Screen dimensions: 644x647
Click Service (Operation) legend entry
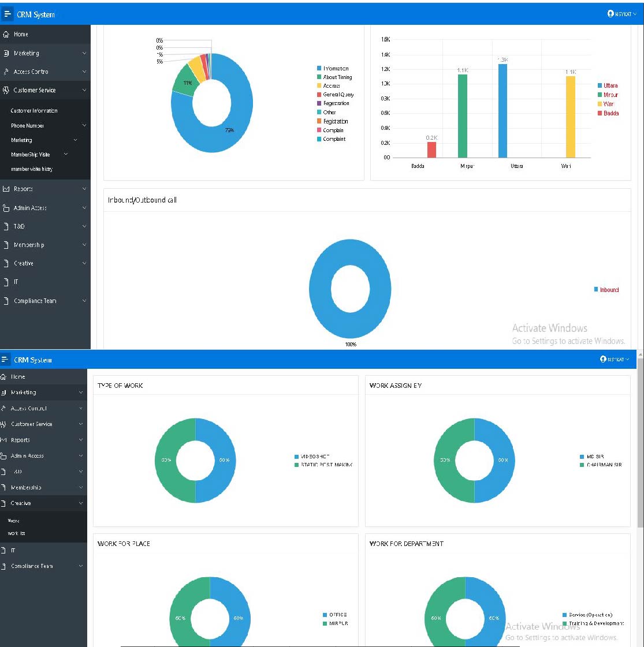[587, 615]
